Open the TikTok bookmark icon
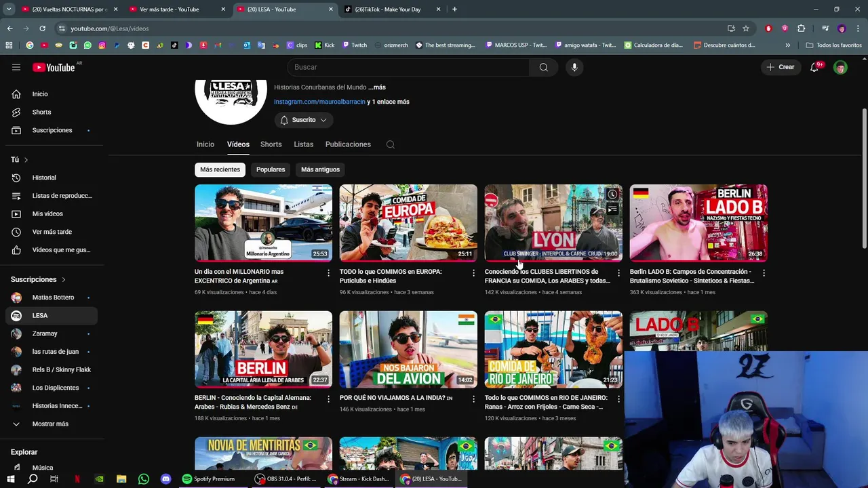This screenshot has width=868, height=488. 174,45
